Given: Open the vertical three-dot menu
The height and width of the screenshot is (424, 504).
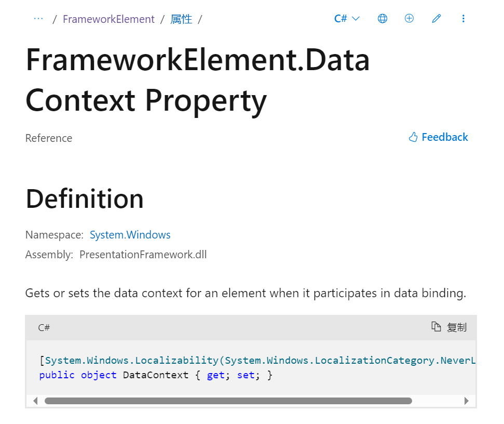Looking at the screenshot, I should pyautogui.click(x=463, y=19).
